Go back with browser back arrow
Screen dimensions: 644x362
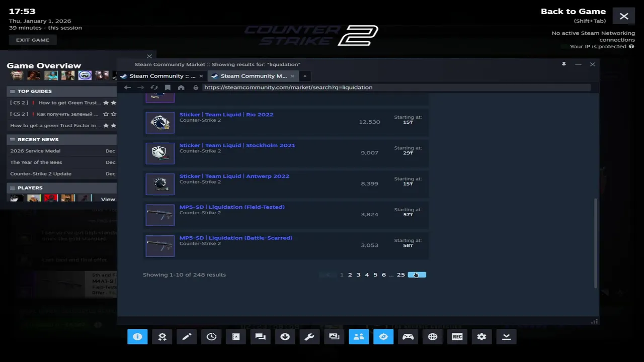click(127, 87)
